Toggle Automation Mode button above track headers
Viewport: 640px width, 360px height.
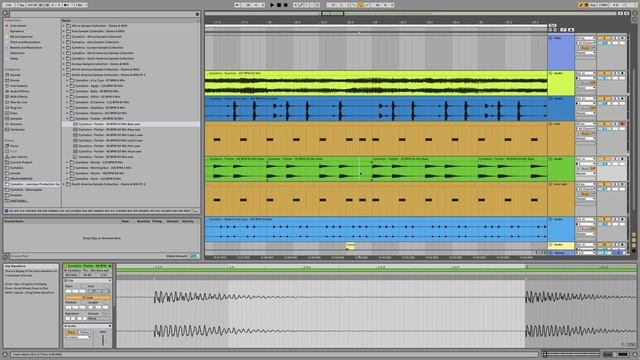pyautogui.click(x=563, y=30)
